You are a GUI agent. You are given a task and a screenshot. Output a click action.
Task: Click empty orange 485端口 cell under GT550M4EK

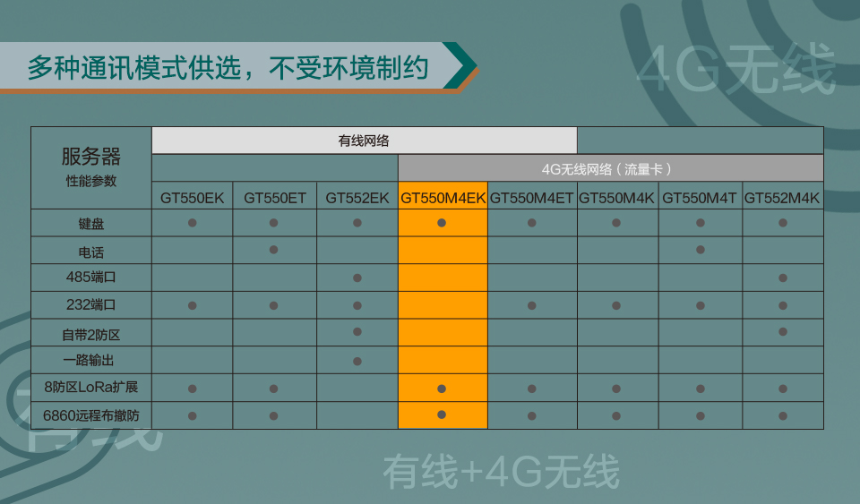tap(443, 278)
